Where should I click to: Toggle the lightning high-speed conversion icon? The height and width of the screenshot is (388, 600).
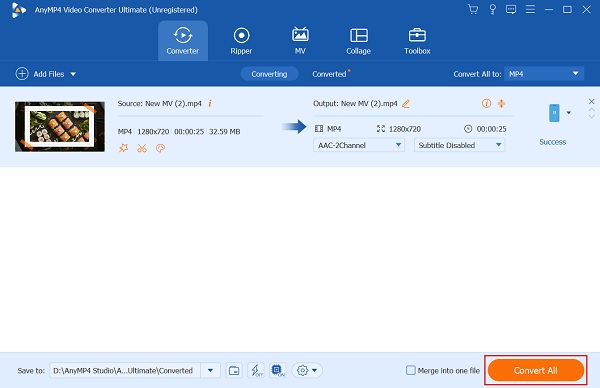coord(256,370)
